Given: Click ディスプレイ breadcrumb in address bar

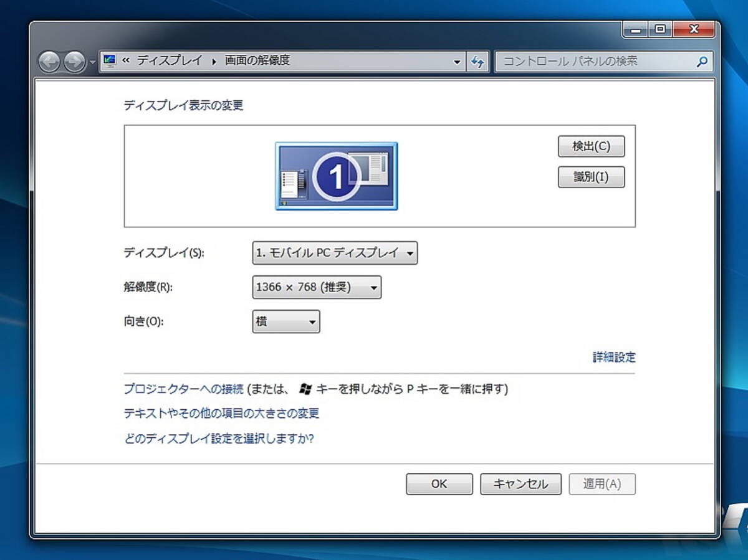Looking at the screenshot, I should click(x=170, y=61).
